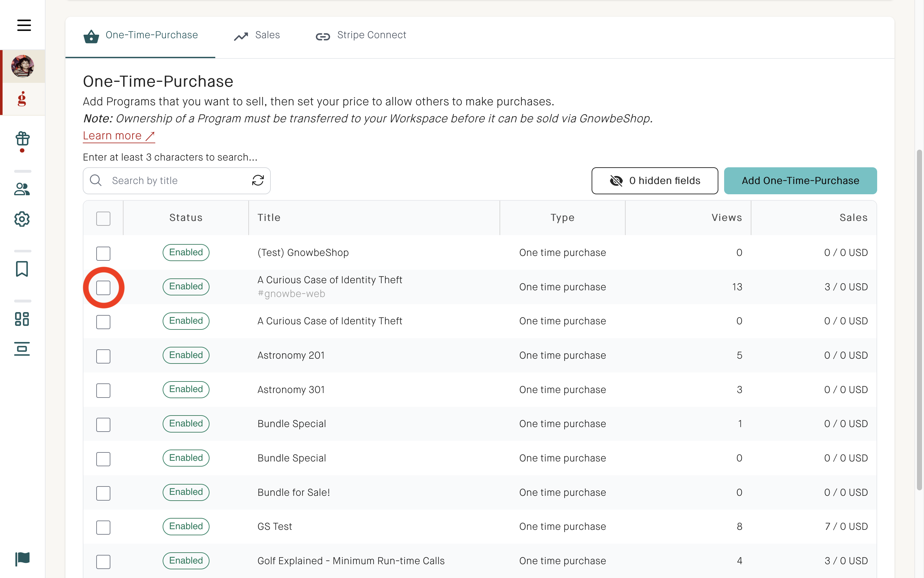Image resolution: width=924 pixels, height=578 pixels.
Task: Open the people icon in sidebar
Action: click(22, 189)
